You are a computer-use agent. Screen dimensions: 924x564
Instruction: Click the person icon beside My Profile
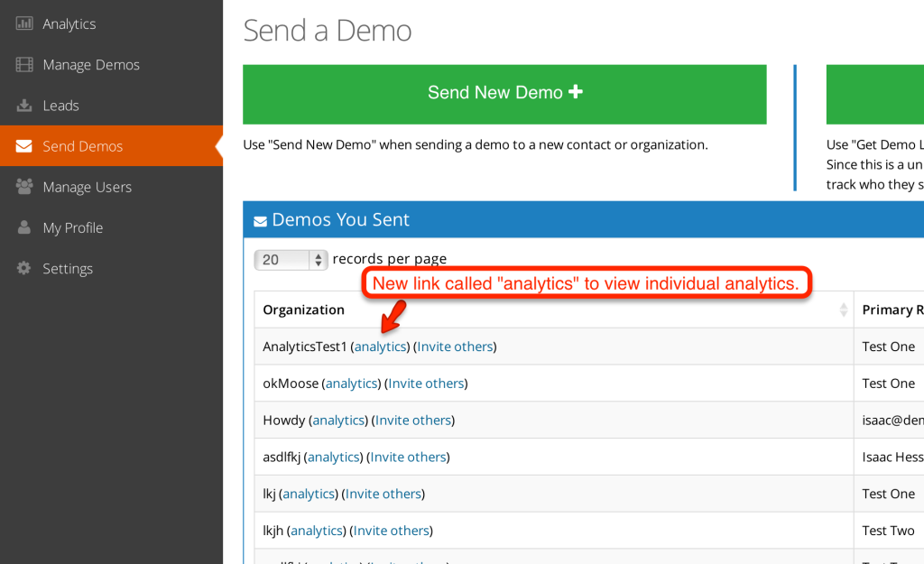(x=23, y=227)
